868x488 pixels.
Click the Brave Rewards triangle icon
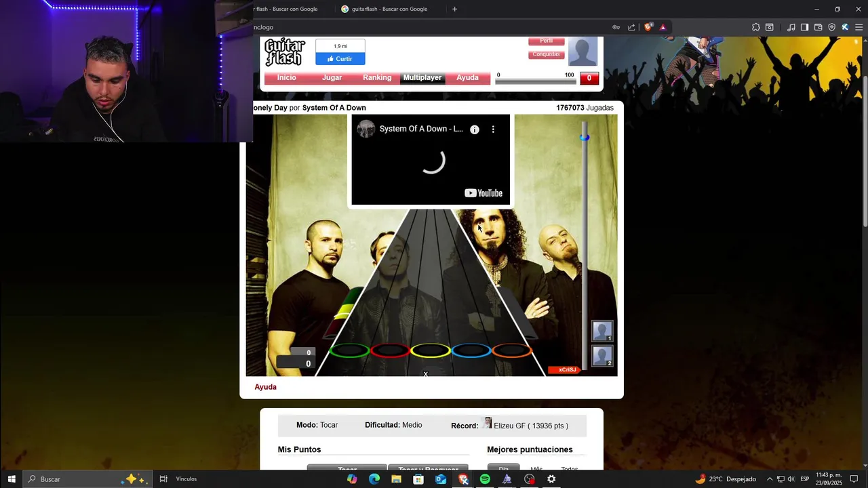click(x=663, y=27)
